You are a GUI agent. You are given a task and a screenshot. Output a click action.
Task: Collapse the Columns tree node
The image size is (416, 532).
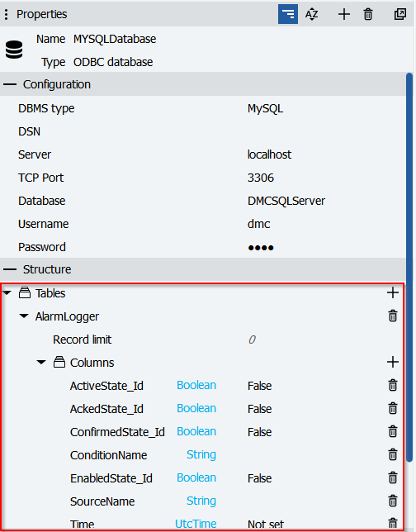(x=41, y=362)
